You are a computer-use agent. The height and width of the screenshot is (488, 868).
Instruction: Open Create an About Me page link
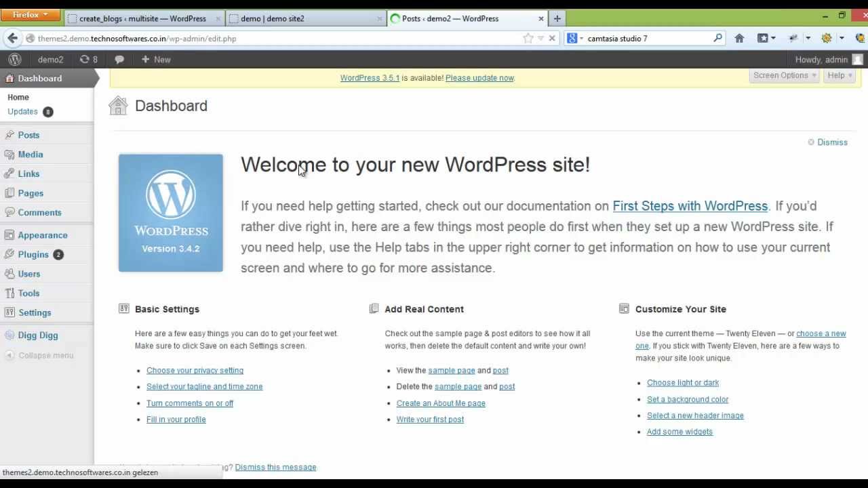click(x=441, y=403)
